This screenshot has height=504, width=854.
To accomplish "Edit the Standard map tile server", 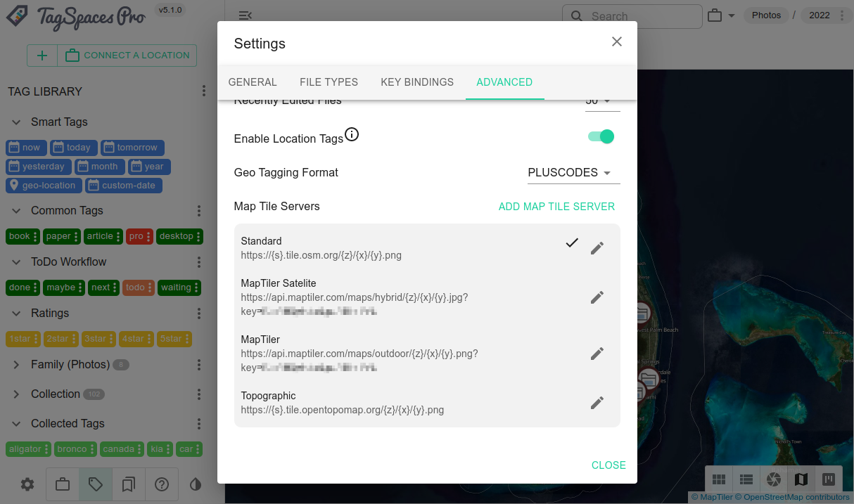I will click(x=597, y=248).
